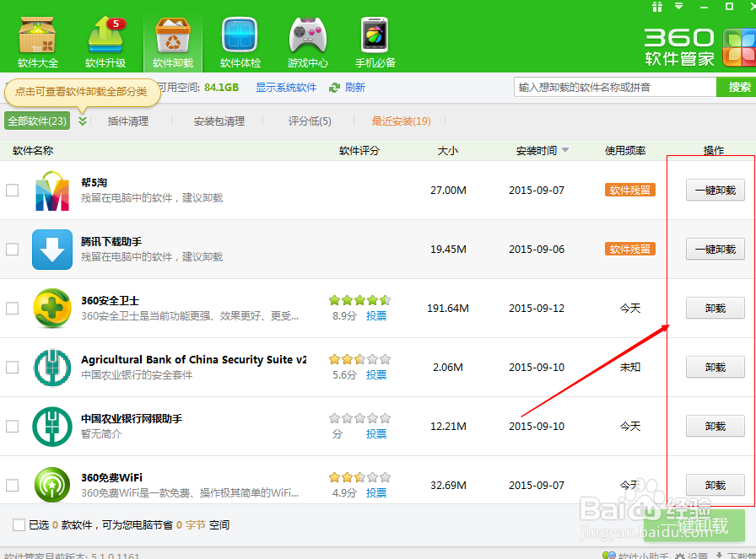Viewport: 756px width, 559px height.
Task: Click the 软件评分 column header
Action: (x=359, y=150)
